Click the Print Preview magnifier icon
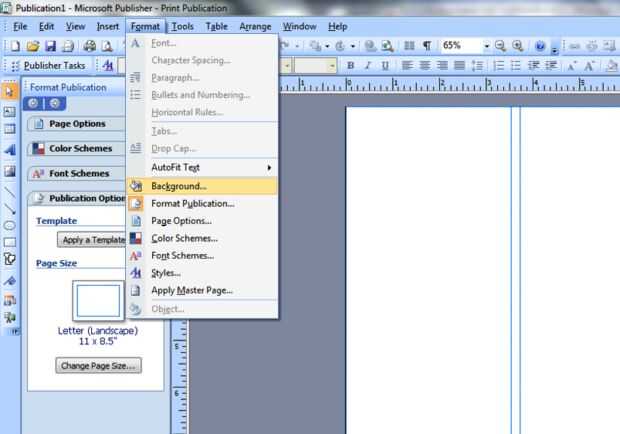 (108, 46)
